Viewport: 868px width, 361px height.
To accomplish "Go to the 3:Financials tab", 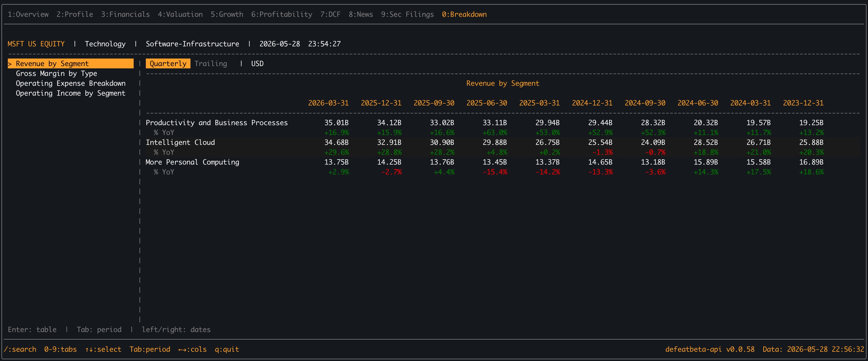I will click(x=125, y=14).
